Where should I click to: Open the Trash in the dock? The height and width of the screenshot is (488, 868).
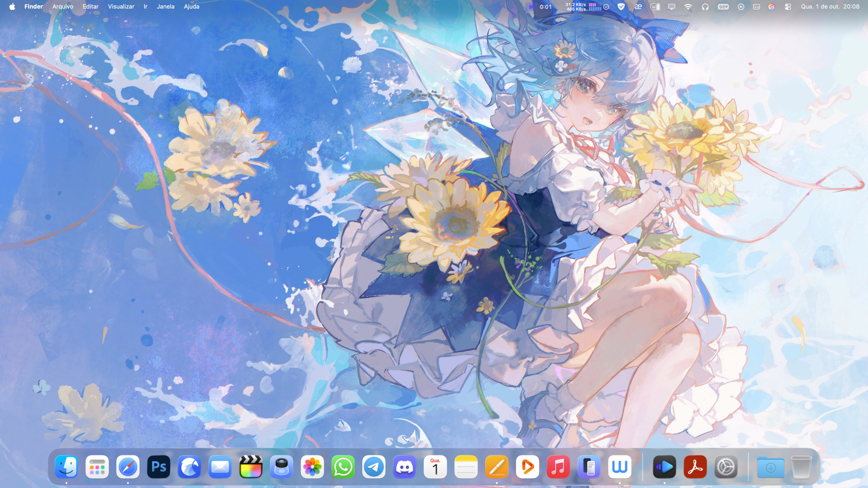(x=801, y=467)
